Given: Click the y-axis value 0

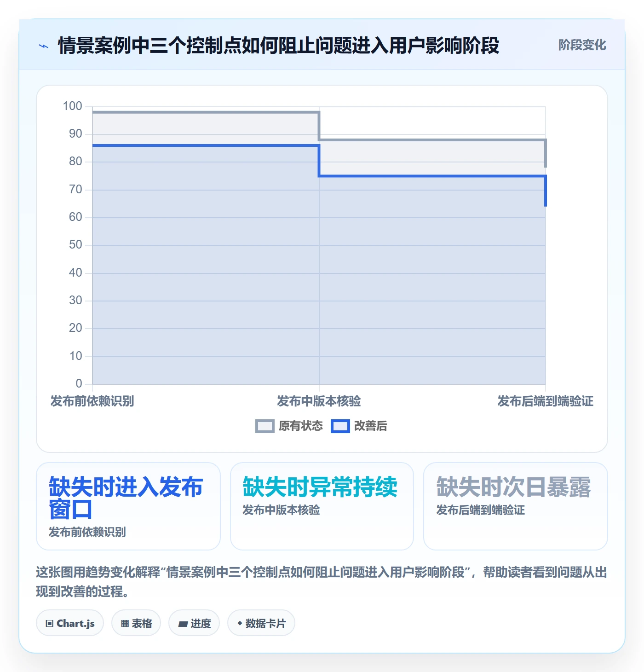Looking at the screenshot, I should 79,383.
